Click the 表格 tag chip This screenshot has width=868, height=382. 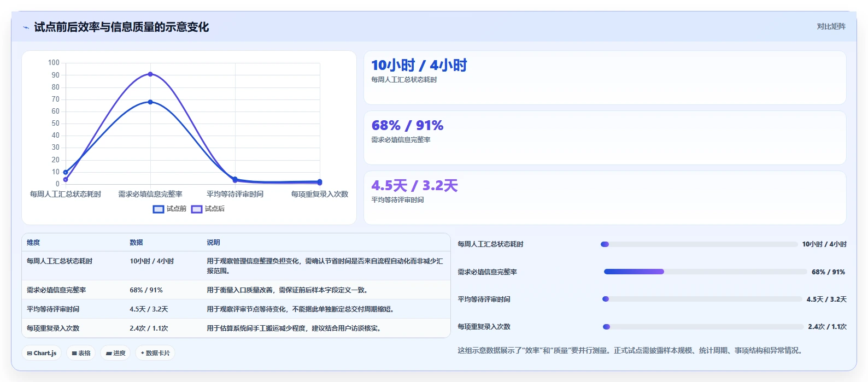(81, 353)
